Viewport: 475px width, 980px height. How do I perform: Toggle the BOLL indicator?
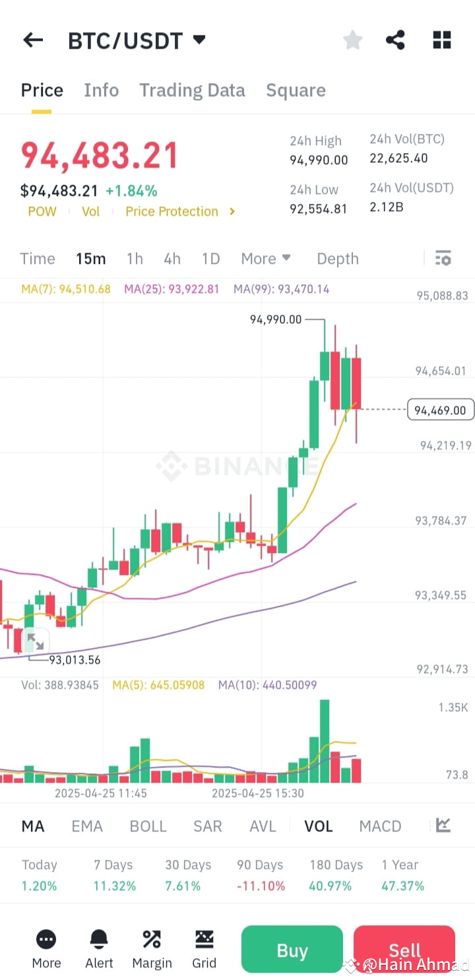tap(148, 826)
